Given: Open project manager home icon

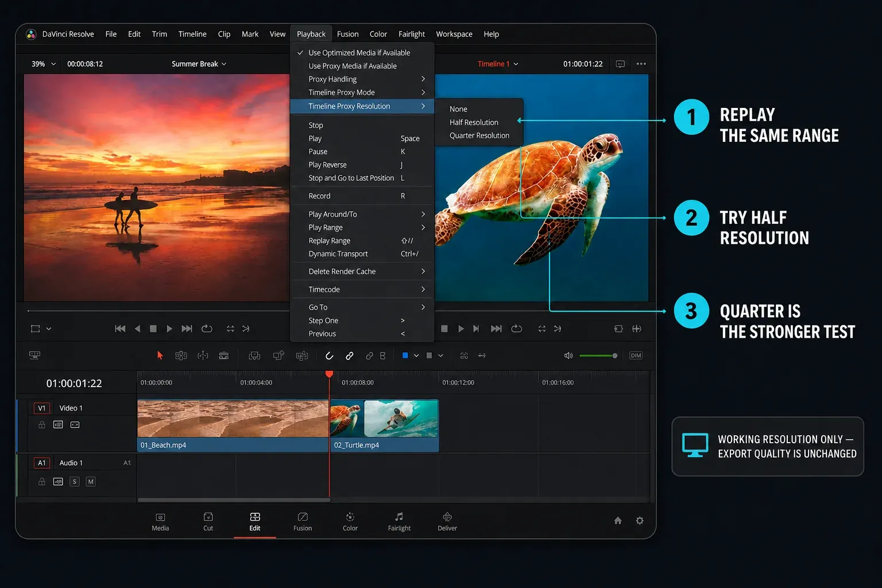Looking at the screenshot, I should 618,521.
